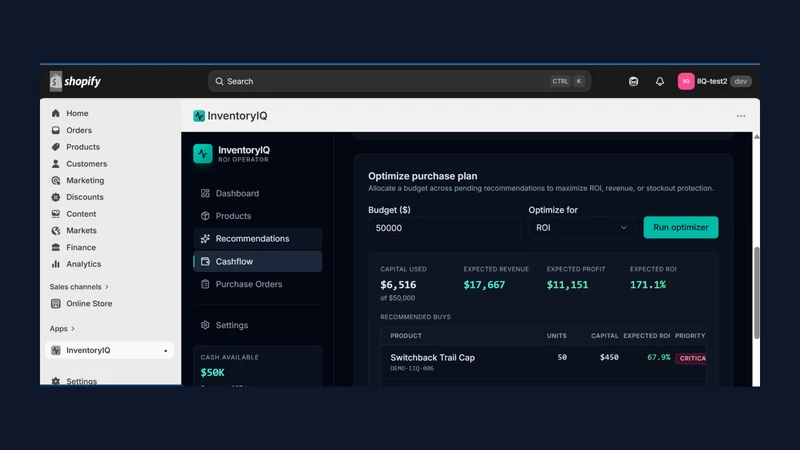This screenshot has width=800, height=450.
Task: Click the $17,667 expected revenue value
Action: (x=484, y=285)
